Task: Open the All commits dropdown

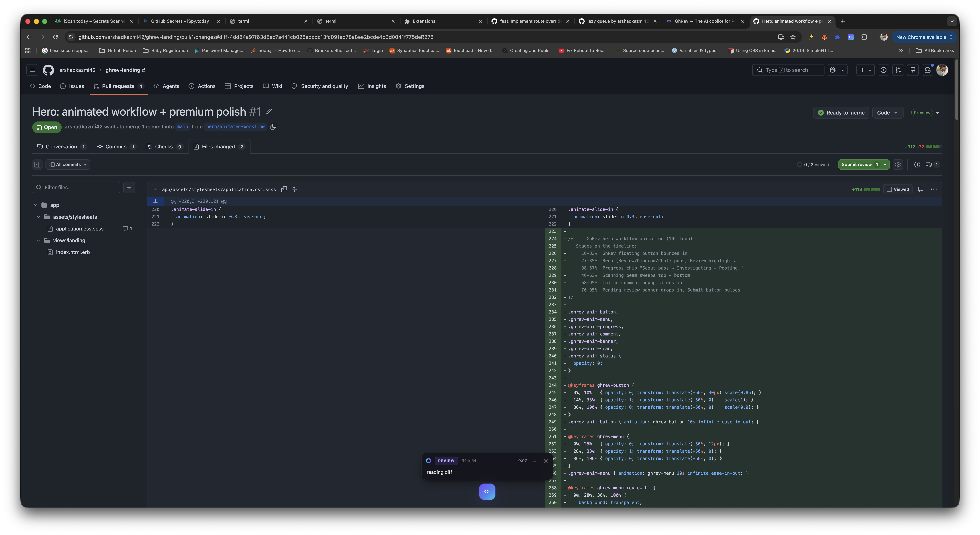Action: (x=68, y=165)
